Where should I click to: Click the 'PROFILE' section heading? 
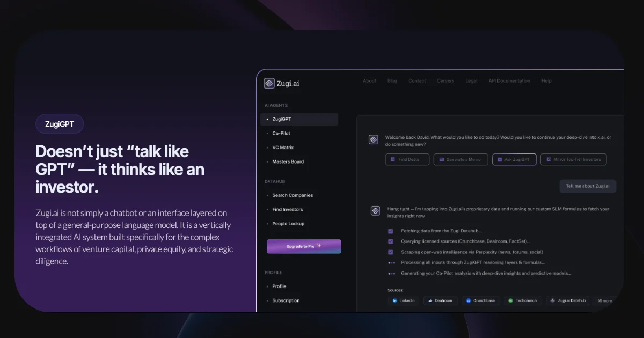click(273, 273)
